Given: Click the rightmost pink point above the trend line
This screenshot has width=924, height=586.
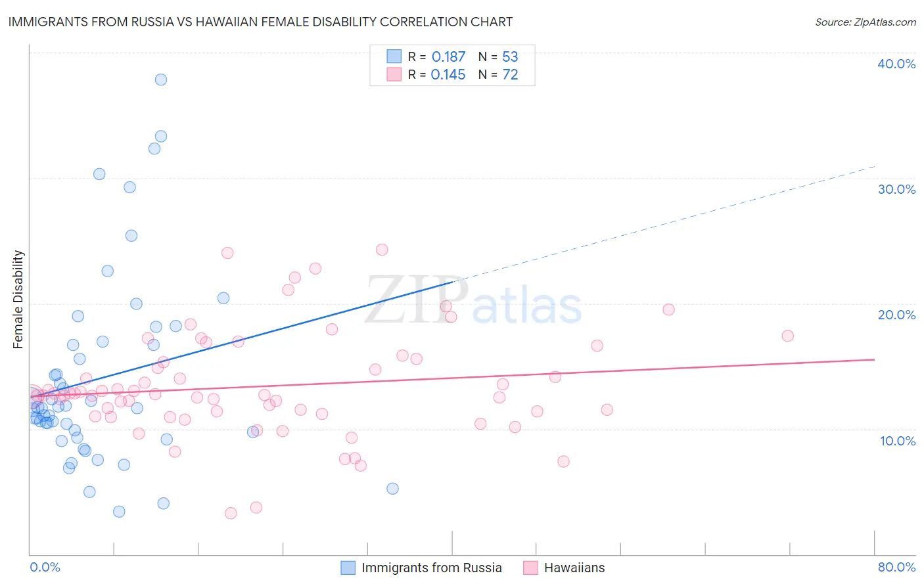Looking at the screenshot, I should [788, 336].
